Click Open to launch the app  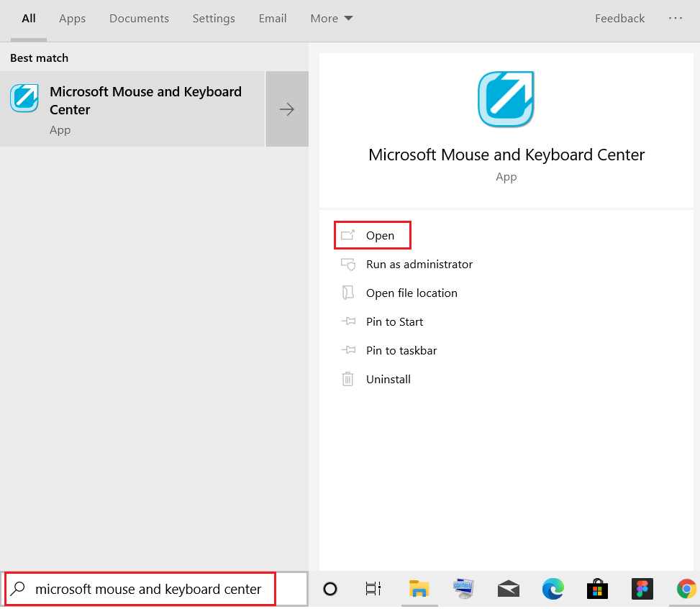(x=379, y=236)
